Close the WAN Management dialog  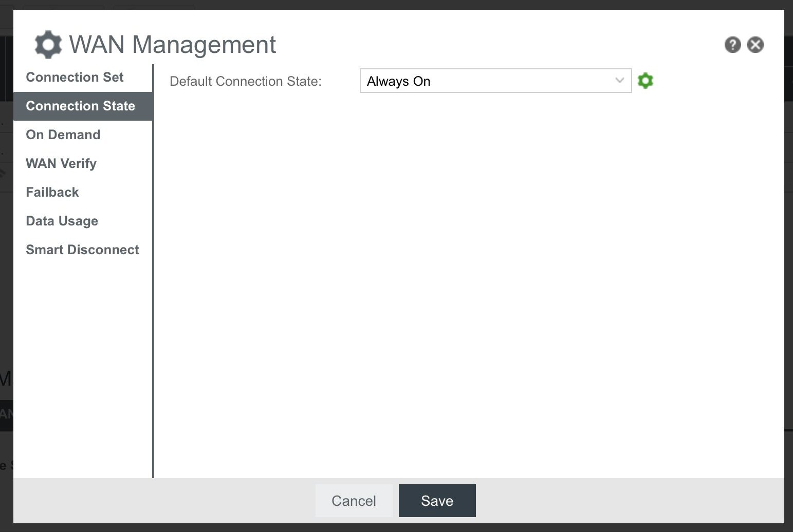coord(755,45)
